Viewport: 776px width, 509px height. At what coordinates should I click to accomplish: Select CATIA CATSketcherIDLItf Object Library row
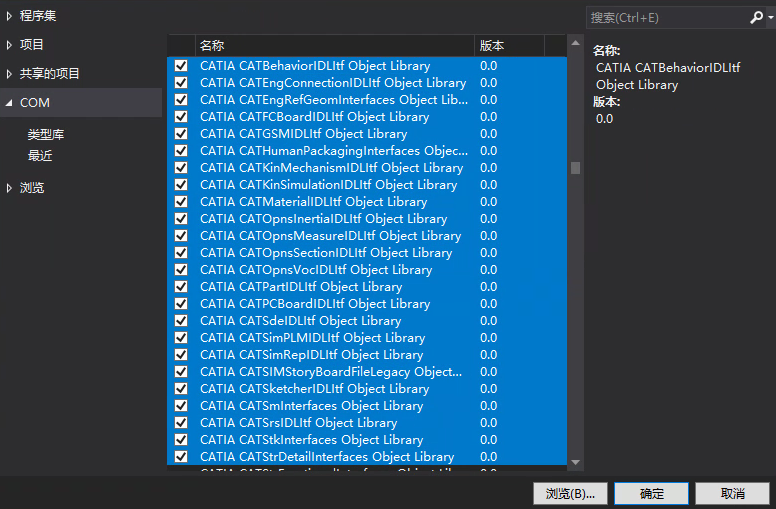[x=367, y=389]
